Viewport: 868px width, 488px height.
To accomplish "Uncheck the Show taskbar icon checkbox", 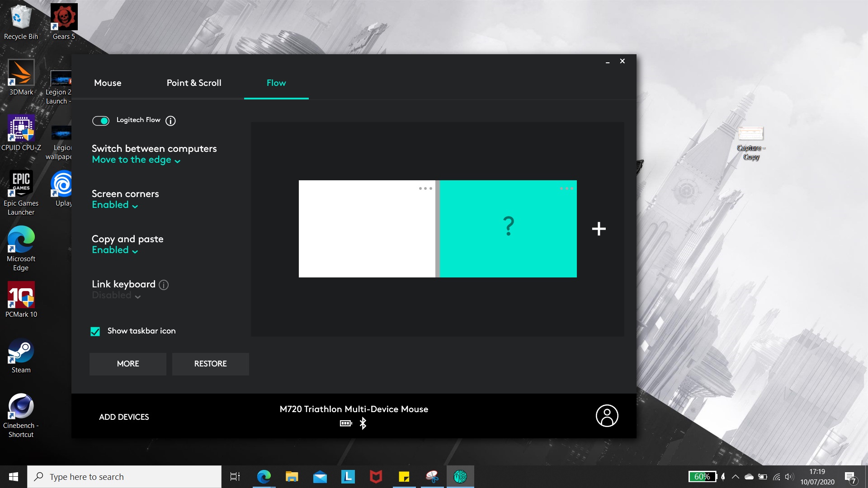I will (95, 331).
